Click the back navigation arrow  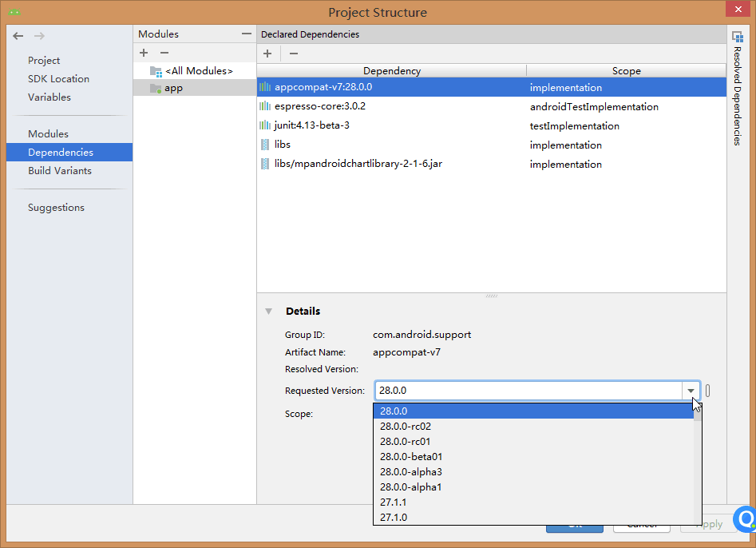(18, 35)
